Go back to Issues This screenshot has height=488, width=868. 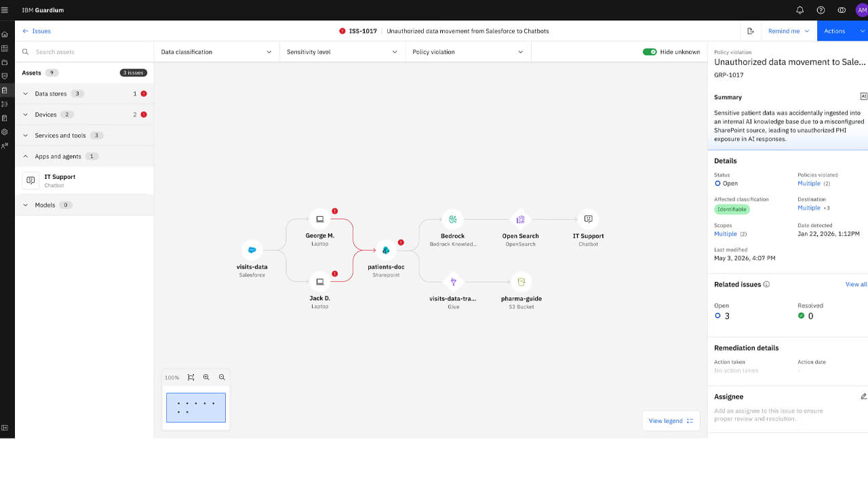pos(37,31)
